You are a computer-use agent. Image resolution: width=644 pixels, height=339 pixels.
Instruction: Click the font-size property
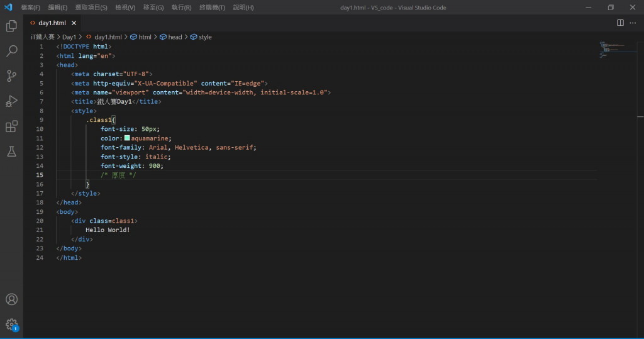click(118, 129)
